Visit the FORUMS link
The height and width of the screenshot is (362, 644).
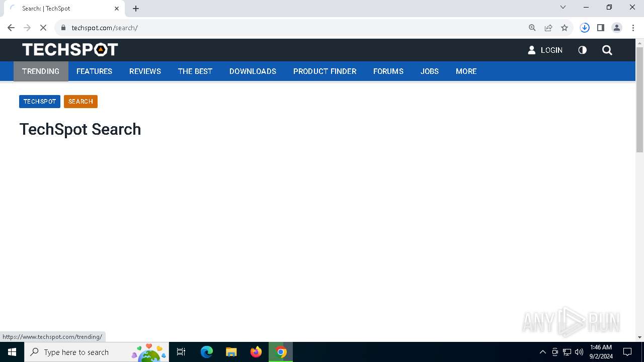click(x=388, y=71)
